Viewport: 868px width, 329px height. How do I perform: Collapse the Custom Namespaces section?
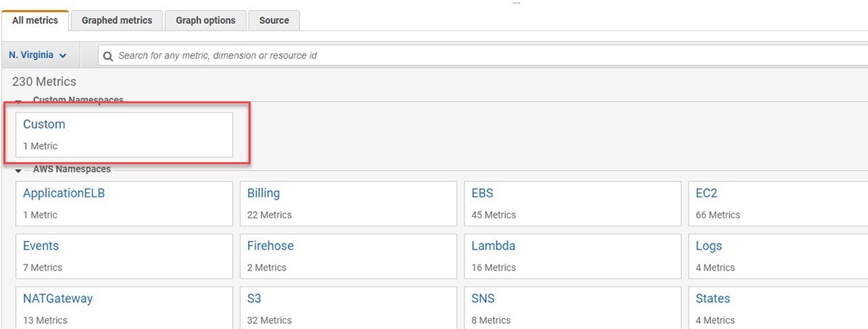pos(18,101)
